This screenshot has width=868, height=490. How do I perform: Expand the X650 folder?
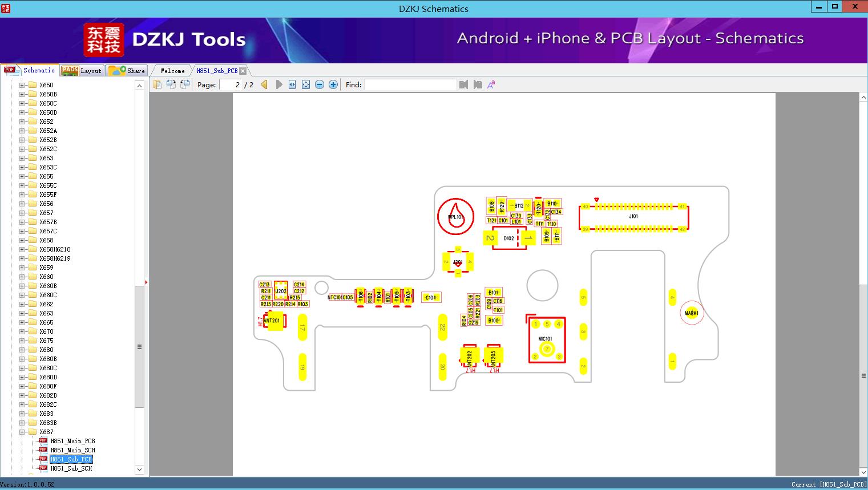coord(22,85)
